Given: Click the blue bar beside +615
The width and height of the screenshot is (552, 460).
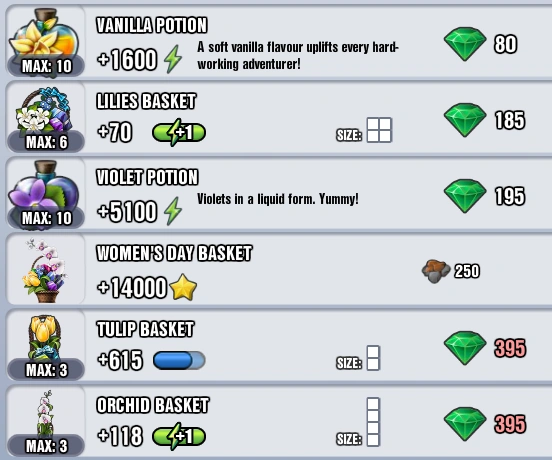Looking at the screenshot, I should point(179,360).
